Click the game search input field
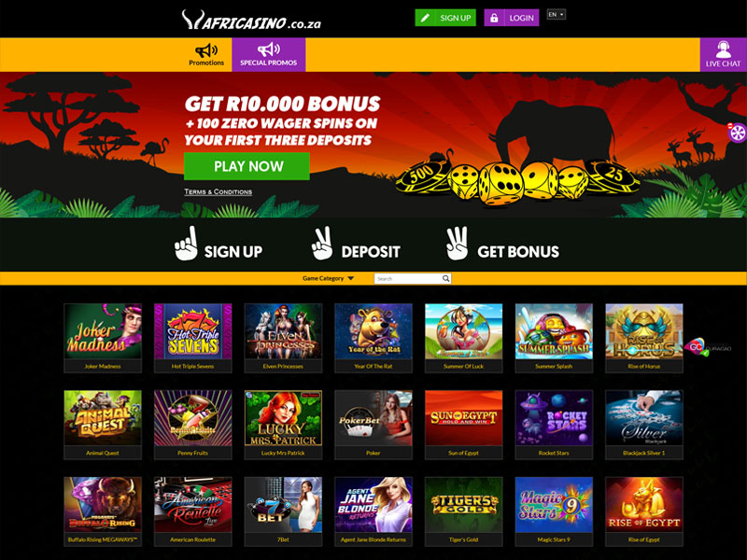The width and height of the screenshot is (747, 560). (408, 278)
